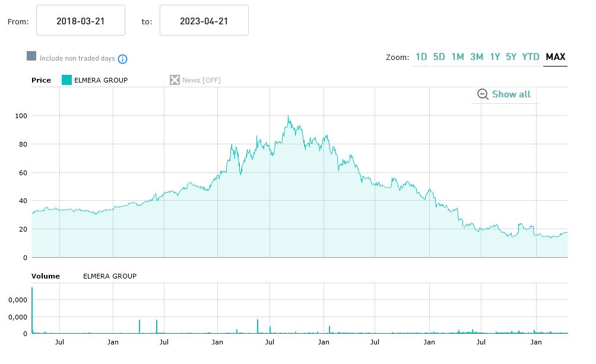Tick the Include non traded days checkbox
596x364 pixels.
coord(31,56)
